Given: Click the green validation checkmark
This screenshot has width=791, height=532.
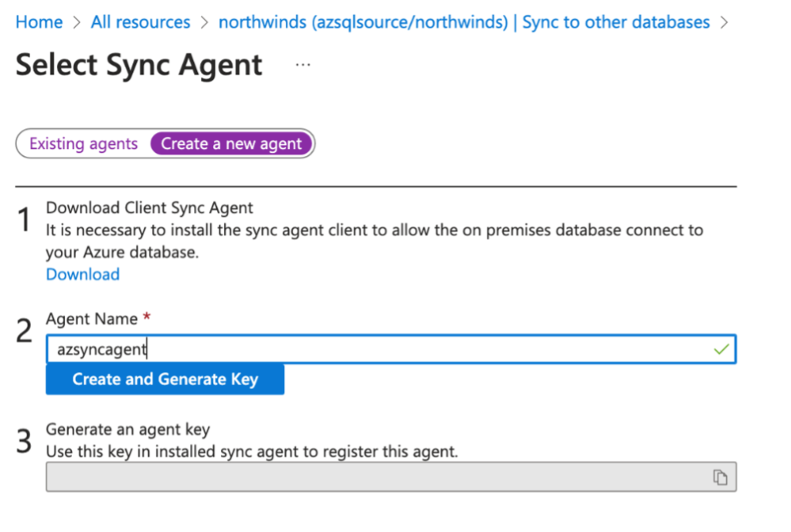Looking at the screenshot, I should (721, 349).
